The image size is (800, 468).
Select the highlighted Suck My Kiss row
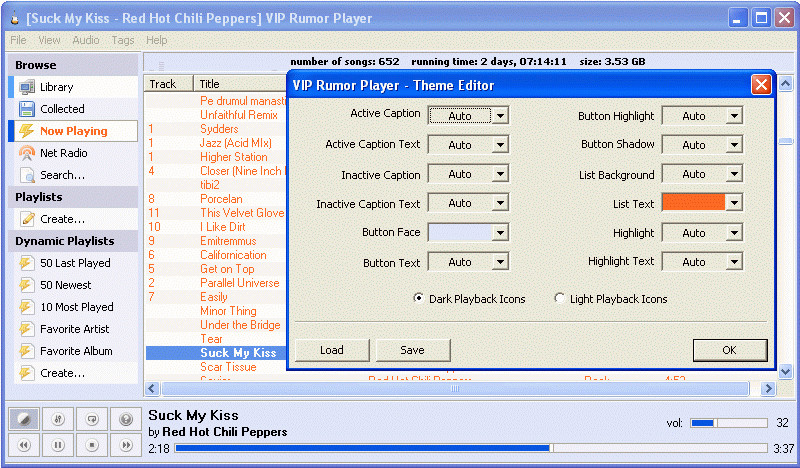pyautogui.click(x=216, y=353)
